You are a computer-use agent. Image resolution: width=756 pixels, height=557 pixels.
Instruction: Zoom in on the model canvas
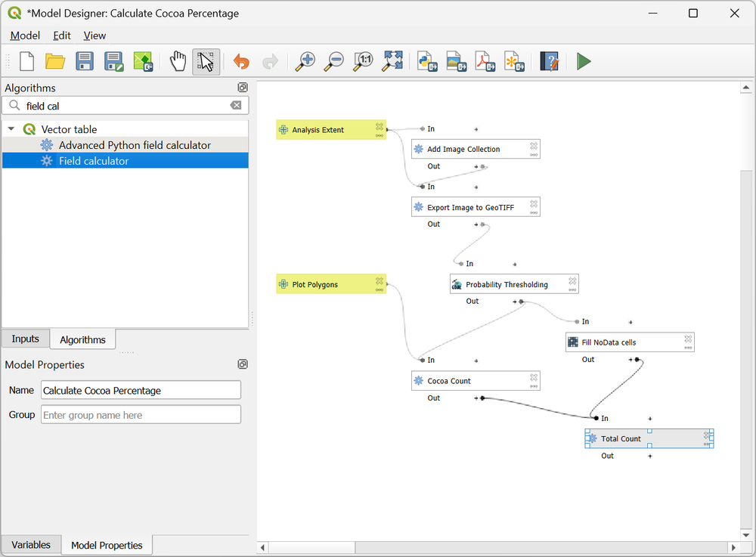tap(305, 62)
